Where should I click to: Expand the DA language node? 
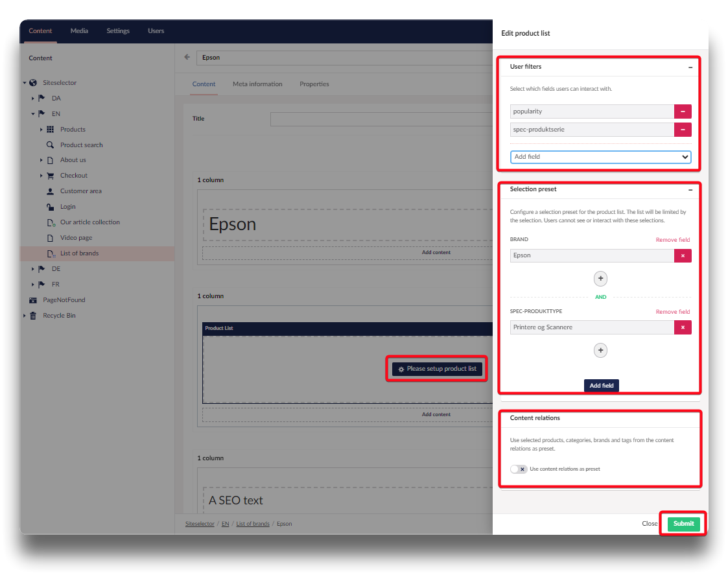click(x=33, y=99)
